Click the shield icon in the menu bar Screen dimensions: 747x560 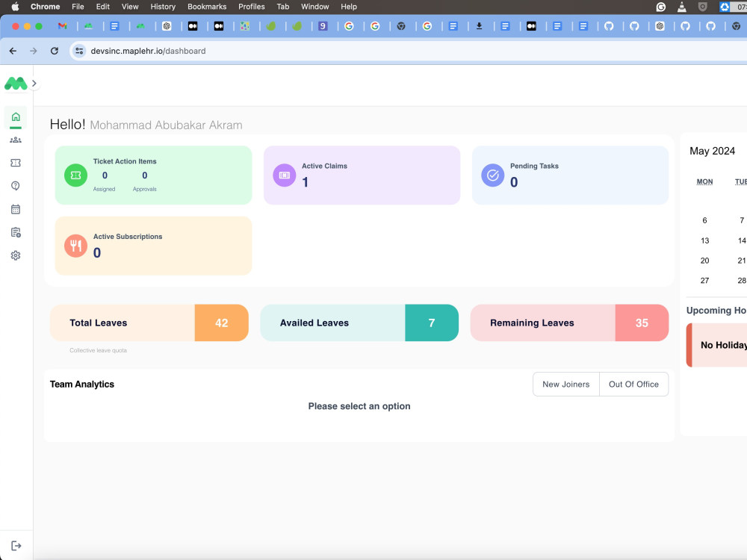click(703, 7)
